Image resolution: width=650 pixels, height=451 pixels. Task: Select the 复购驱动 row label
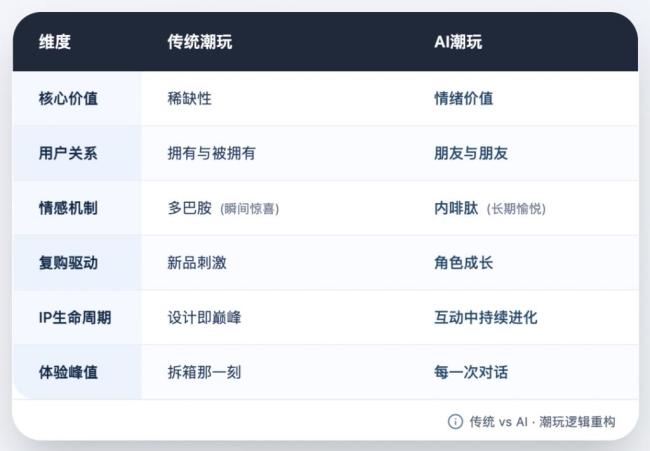(x=69, y=263)
